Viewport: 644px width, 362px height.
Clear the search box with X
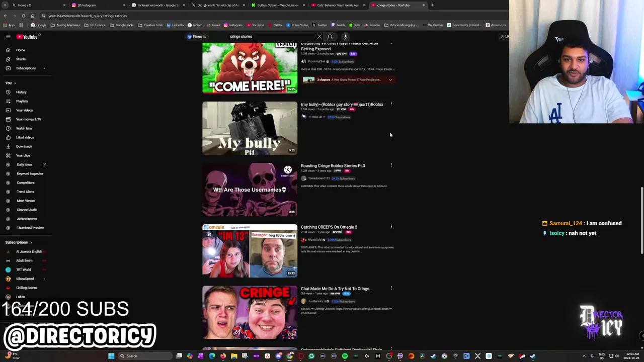tap(319, 37)
